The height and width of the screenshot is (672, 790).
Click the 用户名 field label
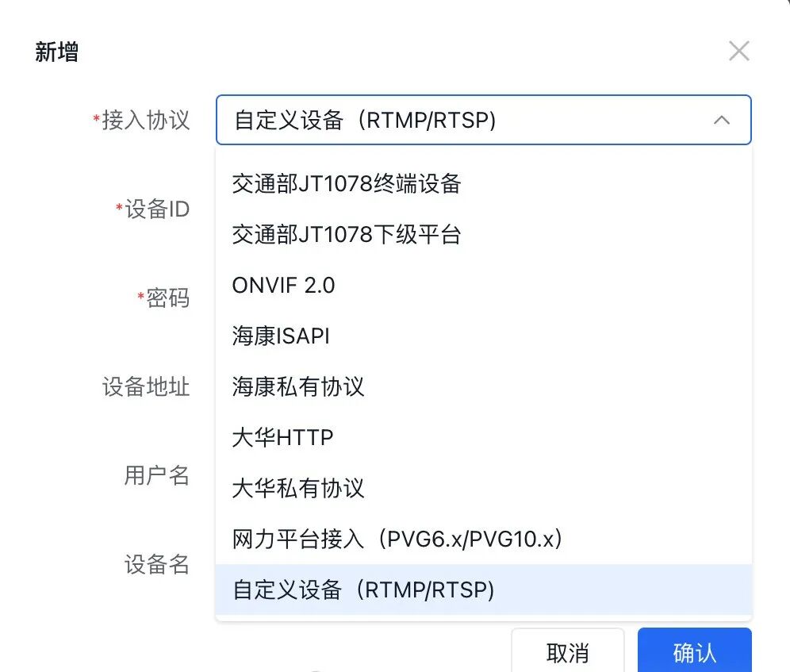pyautogui.click(x=157, y=475)
